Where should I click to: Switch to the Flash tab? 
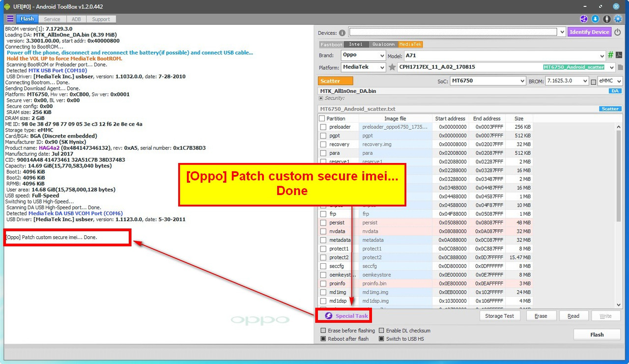click(x=28, y=19)
